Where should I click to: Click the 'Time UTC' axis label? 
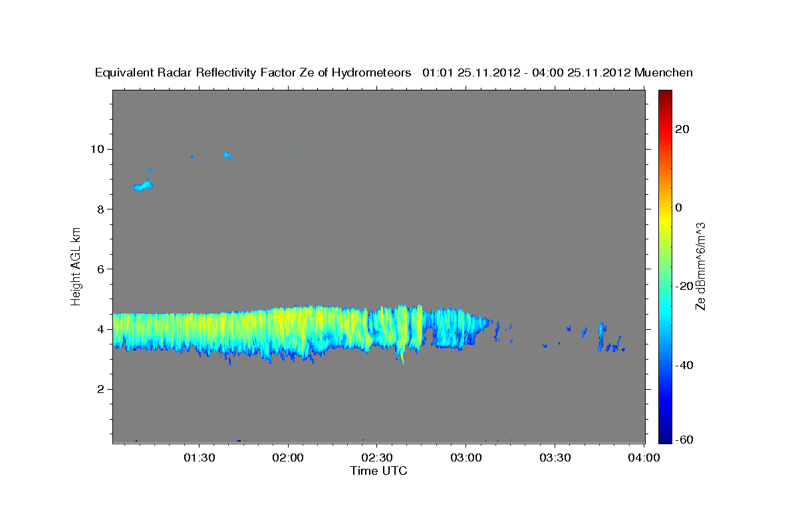(x=378, y=471)
